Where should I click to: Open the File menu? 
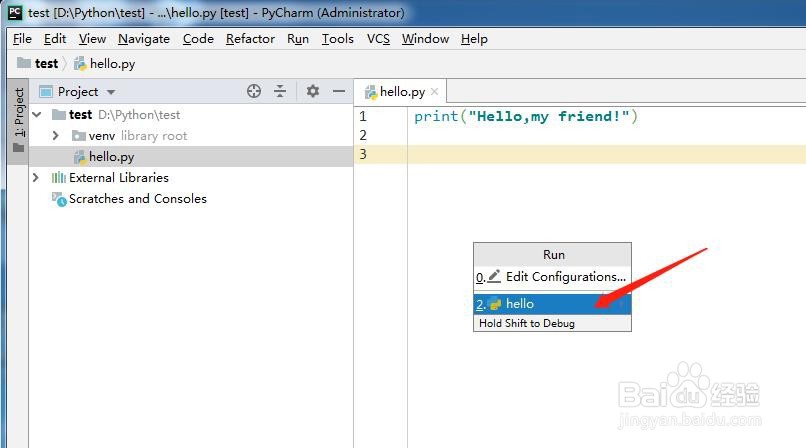point(22,39)
